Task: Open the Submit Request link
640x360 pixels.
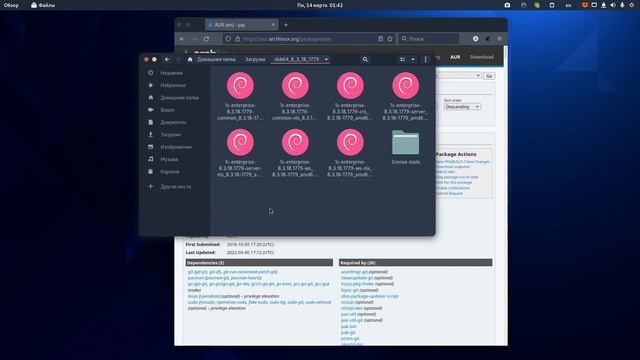Action: pyautogui.click(x=449, y=193)
